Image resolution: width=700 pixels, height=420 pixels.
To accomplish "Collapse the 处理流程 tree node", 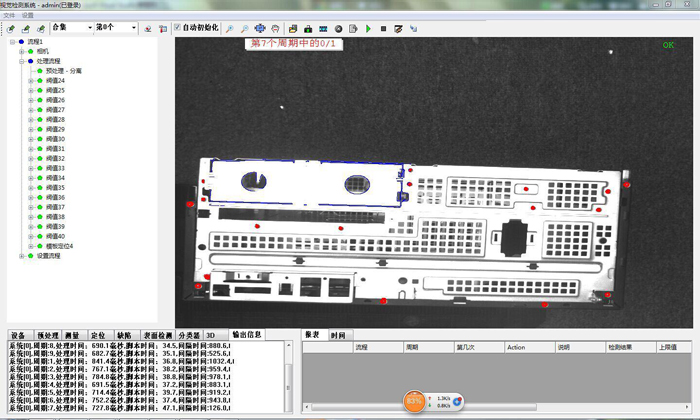I will pyautogui.click(x=21, y=61).
